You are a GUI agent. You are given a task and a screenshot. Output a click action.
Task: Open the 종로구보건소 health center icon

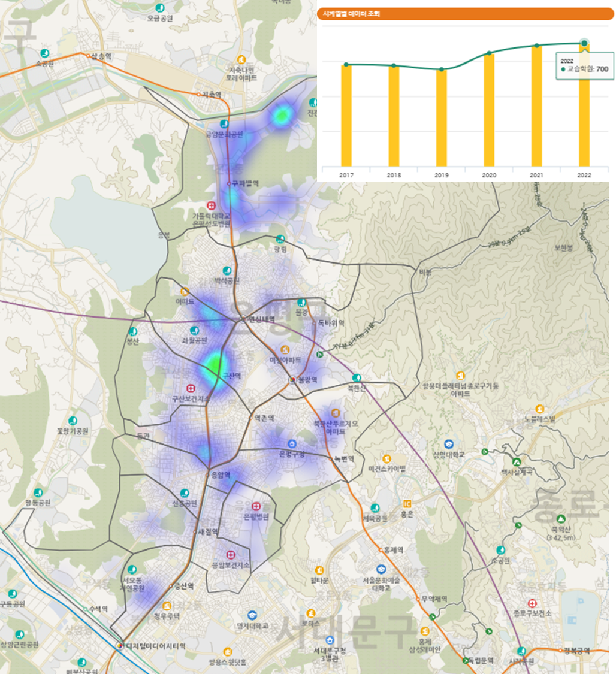point(532,603)
